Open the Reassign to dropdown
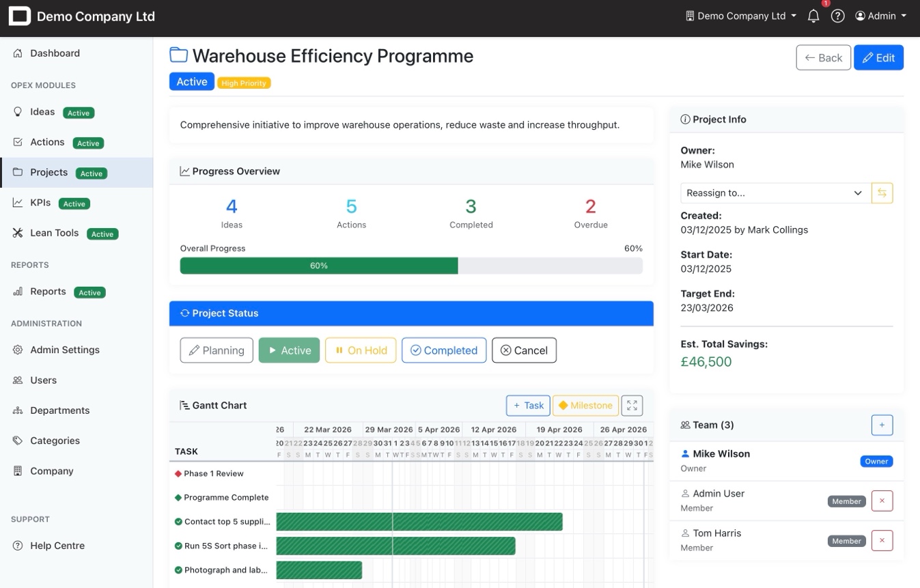 pyautogui.click(x=775, y=193)
